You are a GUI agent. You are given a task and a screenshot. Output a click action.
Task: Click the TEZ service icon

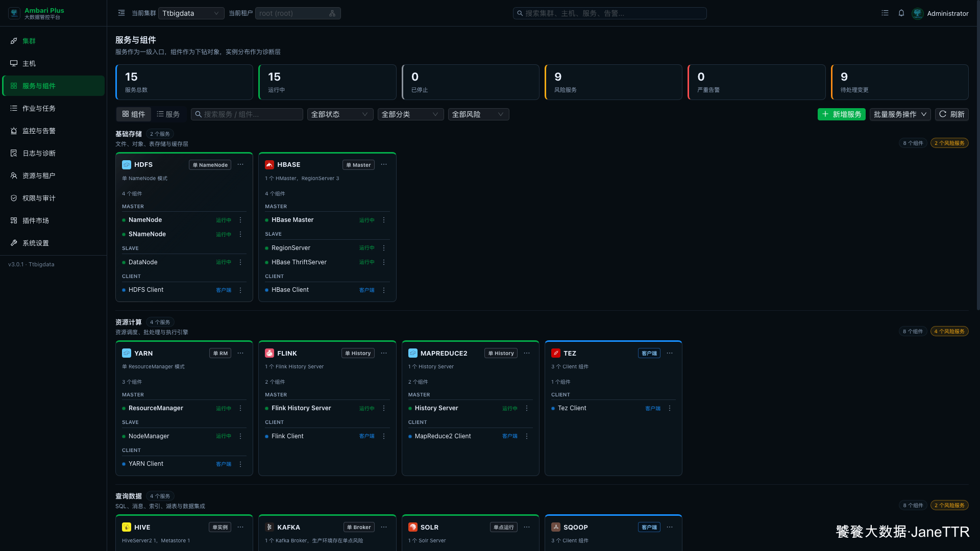pyautogui.click(x=556, y=353)
